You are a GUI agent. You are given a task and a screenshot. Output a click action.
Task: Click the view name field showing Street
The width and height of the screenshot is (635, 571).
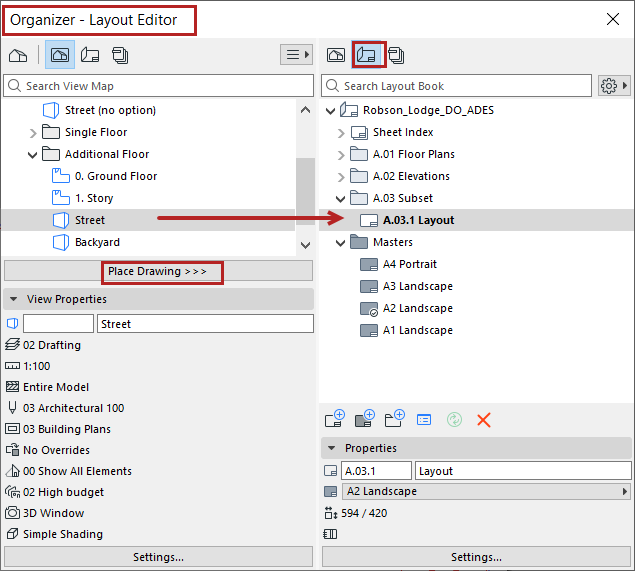click(205, 324)
